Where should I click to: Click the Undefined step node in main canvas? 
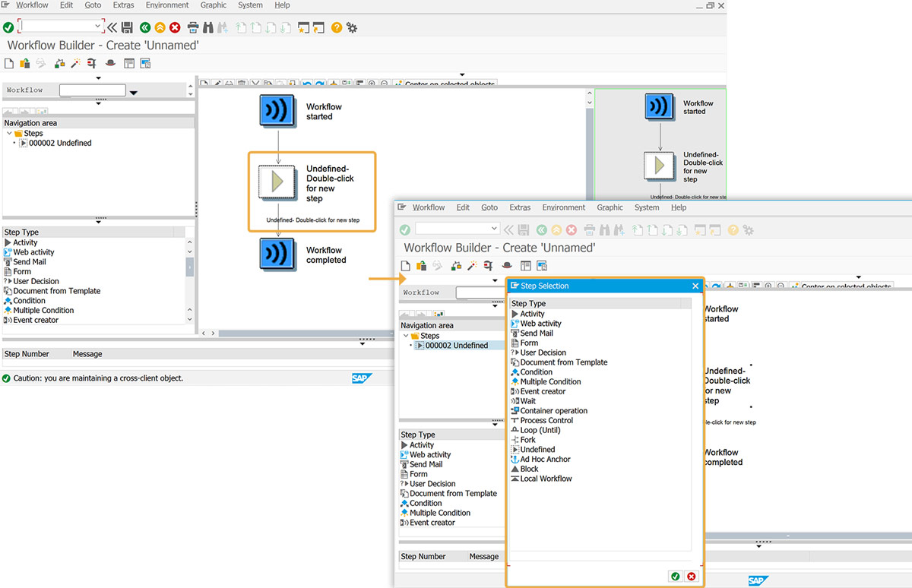click(278, 182)
